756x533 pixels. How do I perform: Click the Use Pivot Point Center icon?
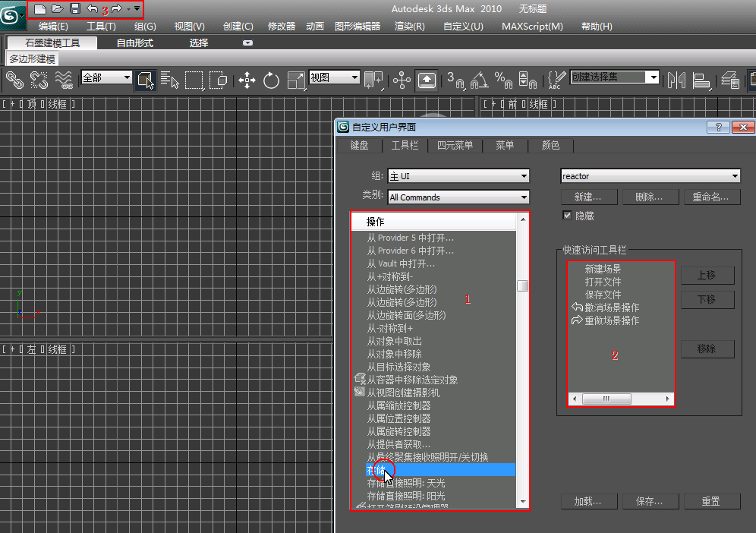pyautogui.click(x=373, y=80)
